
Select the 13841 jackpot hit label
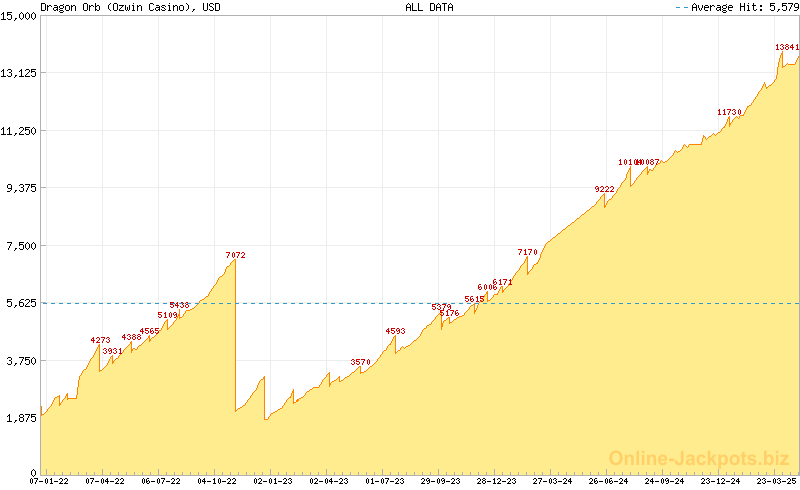pos(787,47)
